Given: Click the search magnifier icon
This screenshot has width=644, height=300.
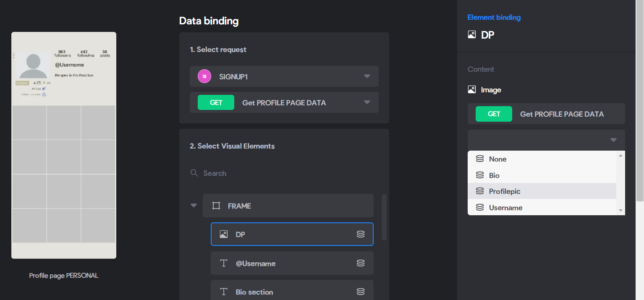Looking at the screenshot, I should (x=194, y=173).
